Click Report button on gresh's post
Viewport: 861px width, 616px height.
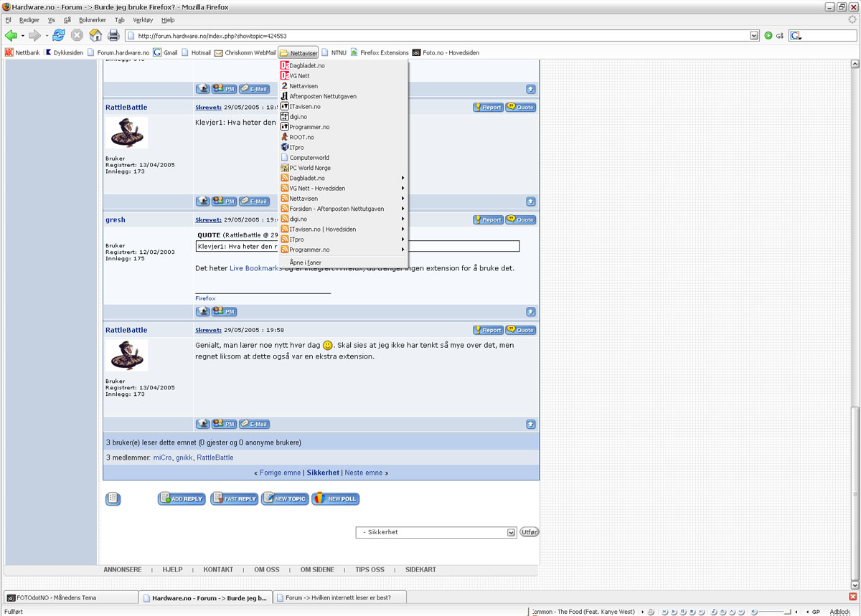tap(488, 219)
